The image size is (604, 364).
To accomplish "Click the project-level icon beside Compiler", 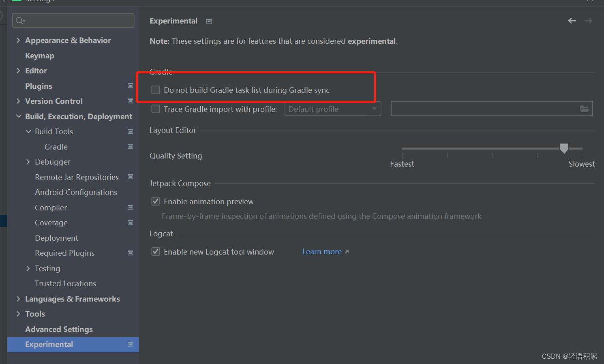I will pos(131,207).
